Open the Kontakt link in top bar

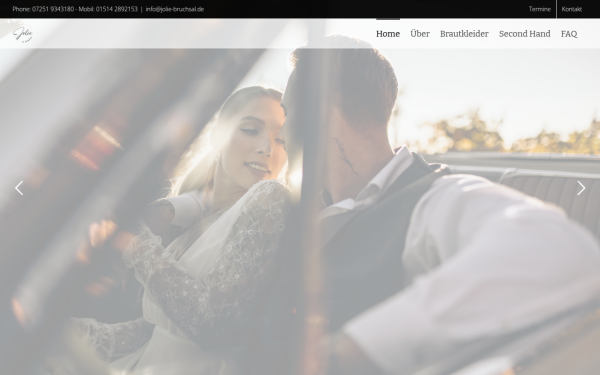coord(572,9)
